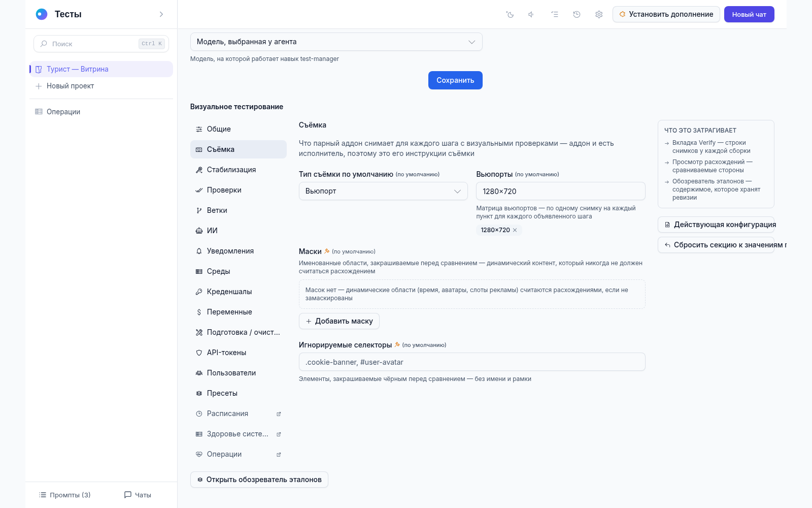
Task: Open settings gear icon in header
Action: [x=599, y=14]
